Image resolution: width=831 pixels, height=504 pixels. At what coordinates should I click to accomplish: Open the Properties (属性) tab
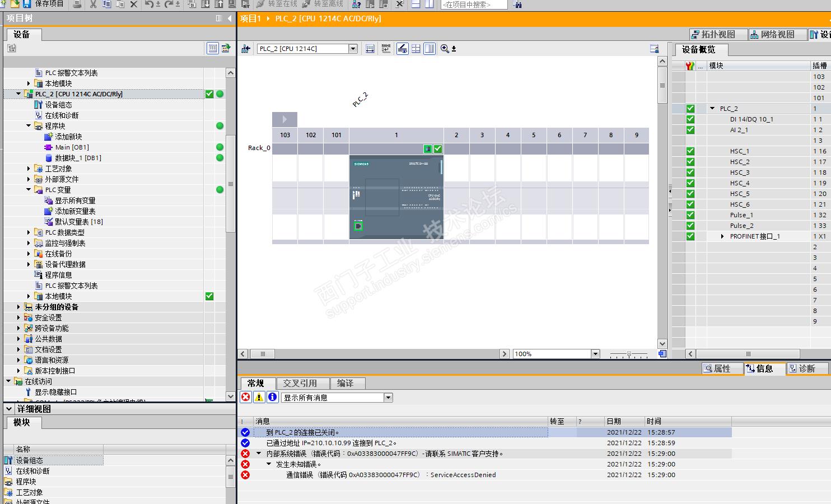(x=722, y=368)
